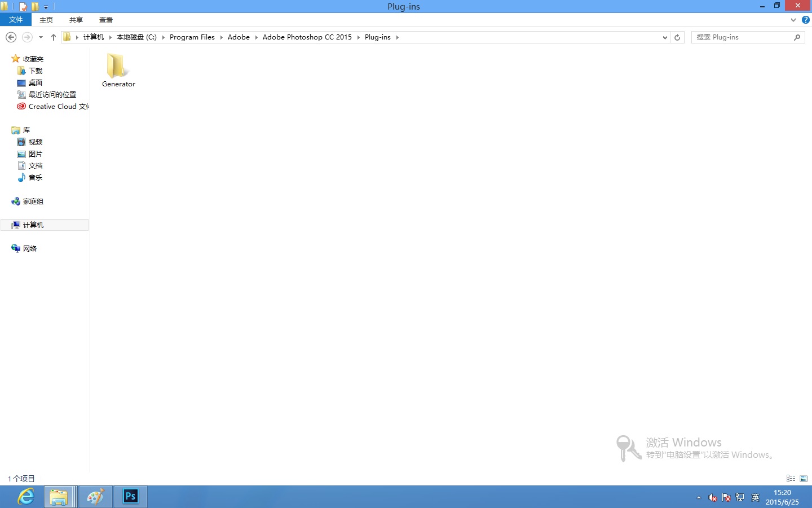Open the 文件 ribbon tab
The height and width of the screenshot is (508, 812).
[16, 20]
